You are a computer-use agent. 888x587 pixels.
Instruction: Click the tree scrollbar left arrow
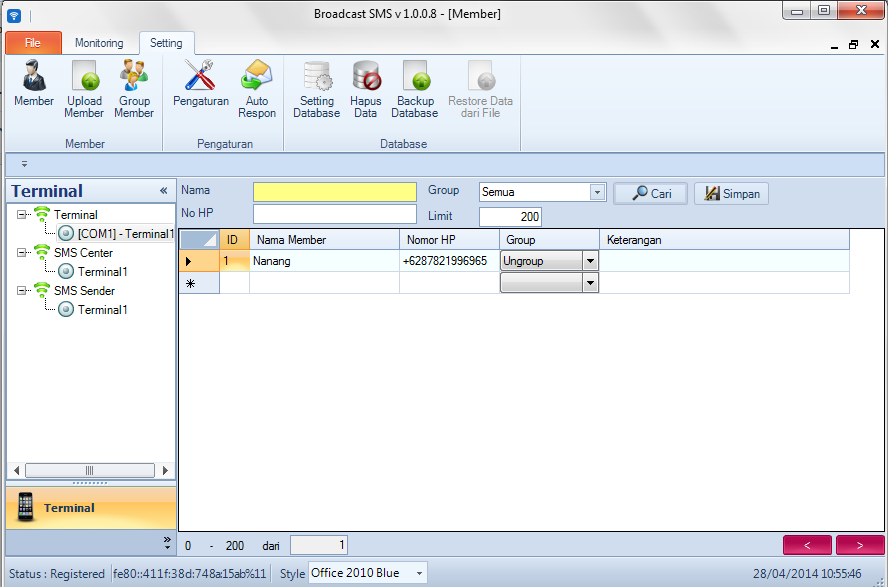click(16, 470)
